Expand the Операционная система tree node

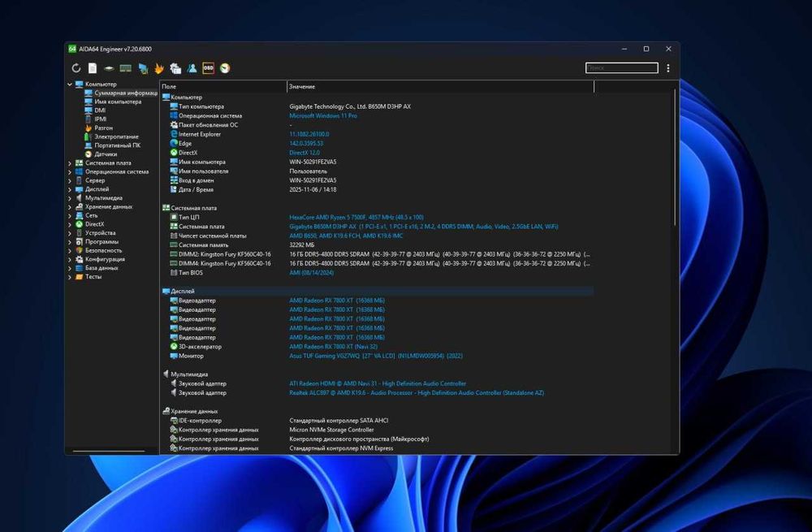coord(70,171)
